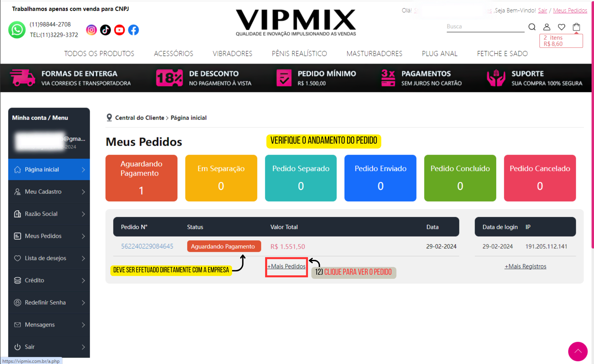This screenshot has height=364, width=594.
Task: Click the location pin breadcrumb icon
Action: 109,117
